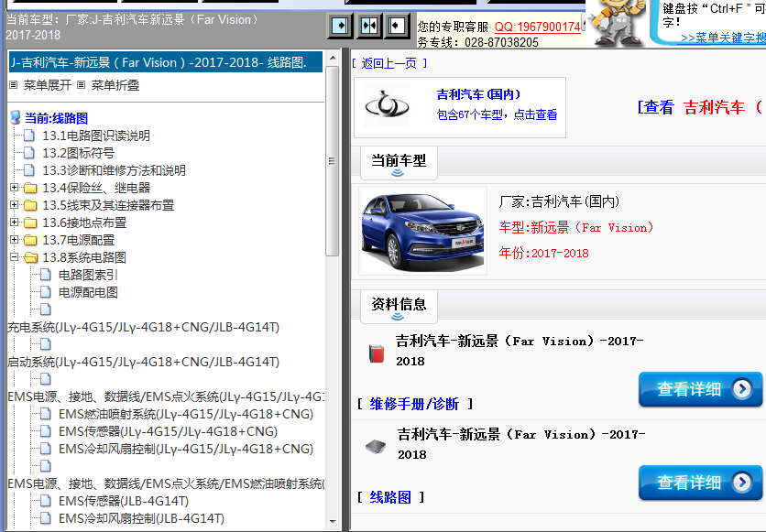Open the 维修手册/诊断 link
Image resolution: width=766 pixels, height=532 pixels.
[414, 404]
